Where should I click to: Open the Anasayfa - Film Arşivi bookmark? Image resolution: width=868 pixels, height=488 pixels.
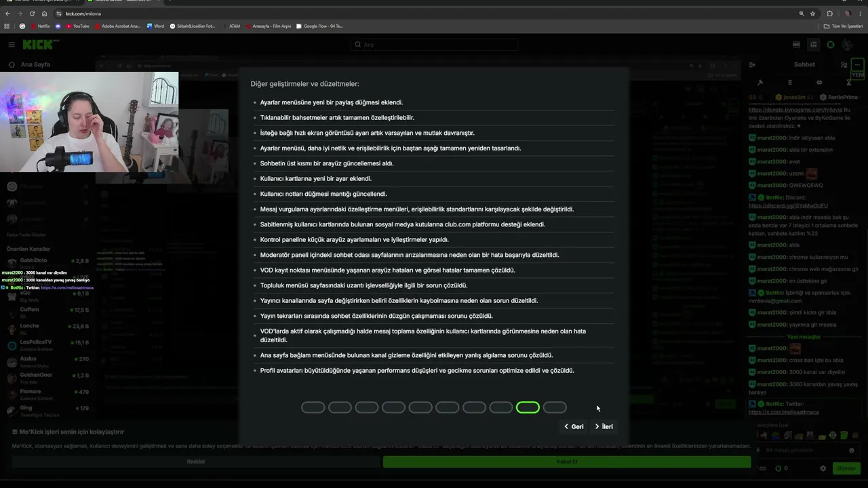coord(269,26)
